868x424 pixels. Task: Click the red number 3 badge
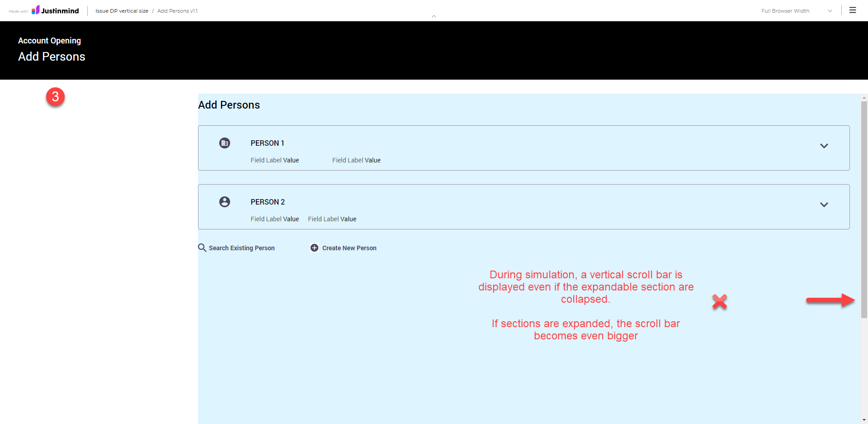tap(55, 96)
